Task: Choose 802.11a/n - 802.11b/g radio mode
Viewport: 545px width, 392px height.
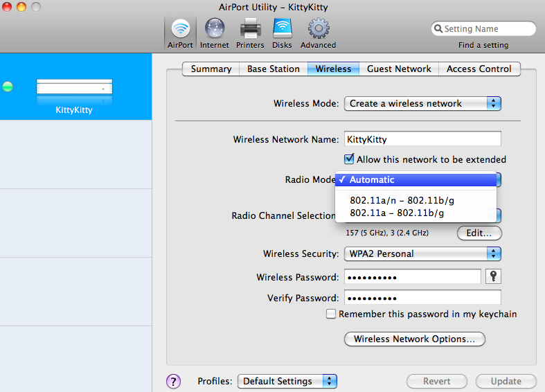Action: (x=416, y=201)
